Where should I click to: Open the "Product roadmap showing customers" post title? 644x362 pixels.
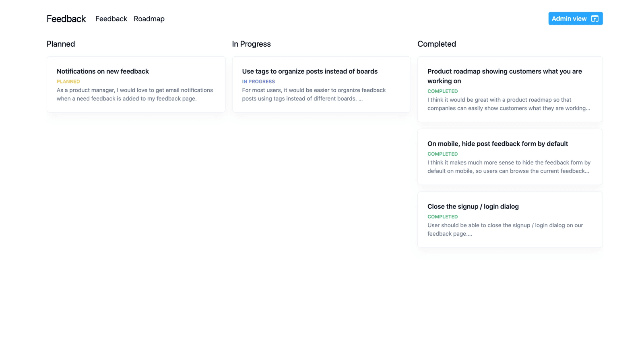click(504, 76)
